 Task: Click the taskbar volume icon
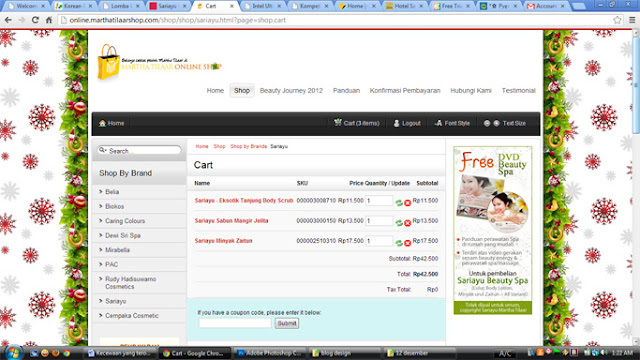604,353
